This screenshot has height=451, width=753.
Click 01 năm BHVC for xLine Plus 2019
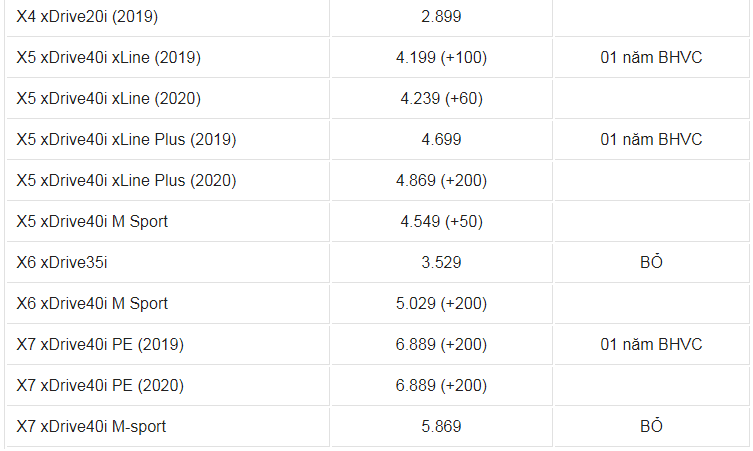[651, 140]
